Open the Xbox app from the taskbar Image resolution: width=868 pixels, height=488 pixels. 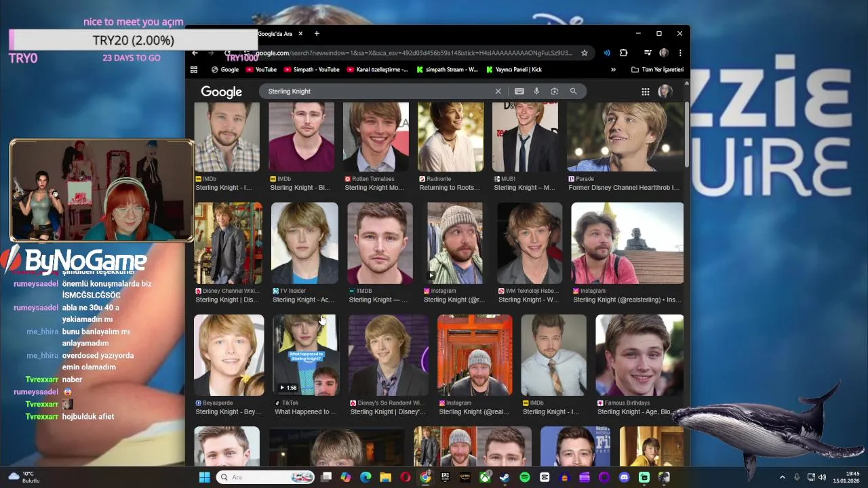[x=485, y=477]
